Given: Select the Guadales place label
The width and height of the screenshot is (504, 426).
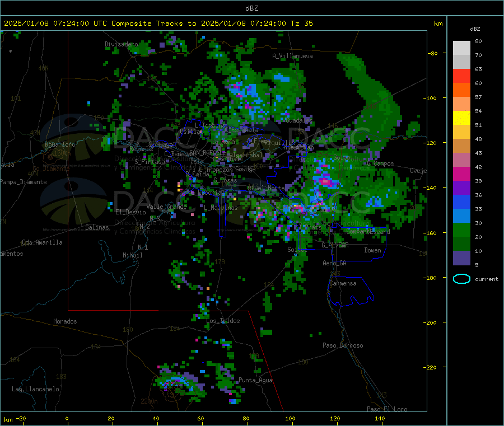Looking at the screenshot, I should (x=299, y=120).
